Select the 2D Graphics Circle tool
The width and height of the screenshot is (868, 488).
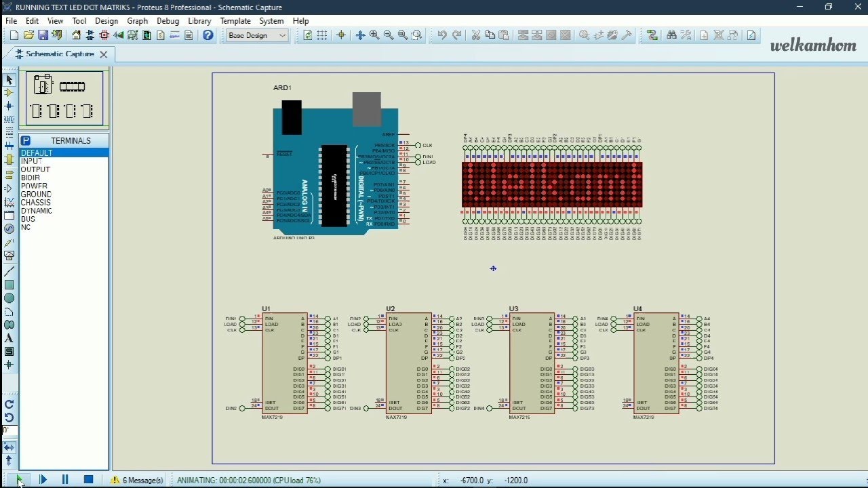click(9, 298)
